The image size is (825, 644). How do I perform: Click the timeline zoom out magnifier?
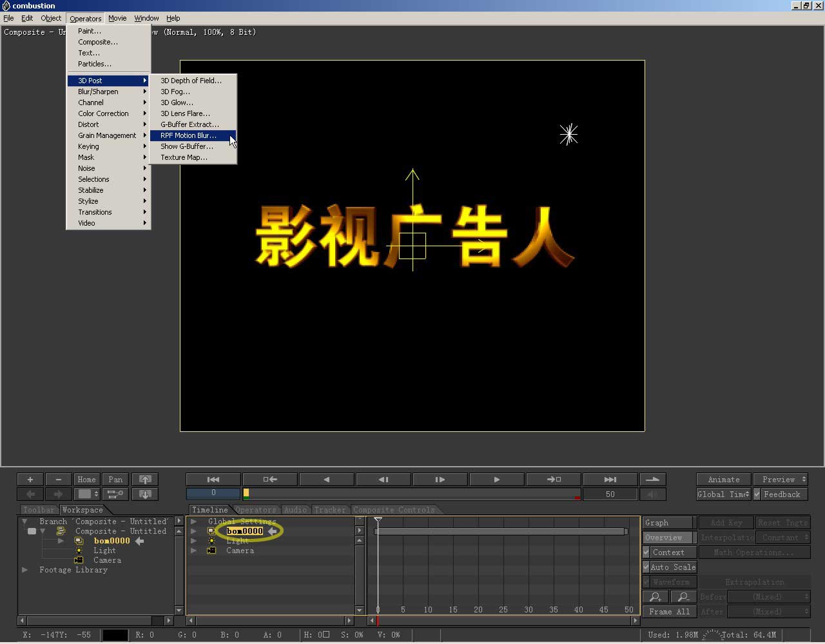684,597
